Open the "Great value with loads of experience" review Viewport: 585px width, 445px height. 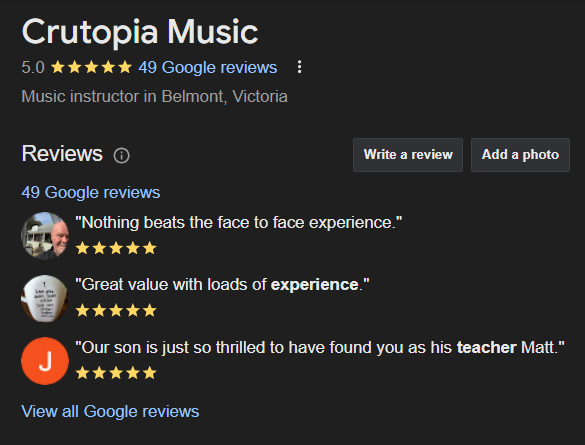point(222,285)
